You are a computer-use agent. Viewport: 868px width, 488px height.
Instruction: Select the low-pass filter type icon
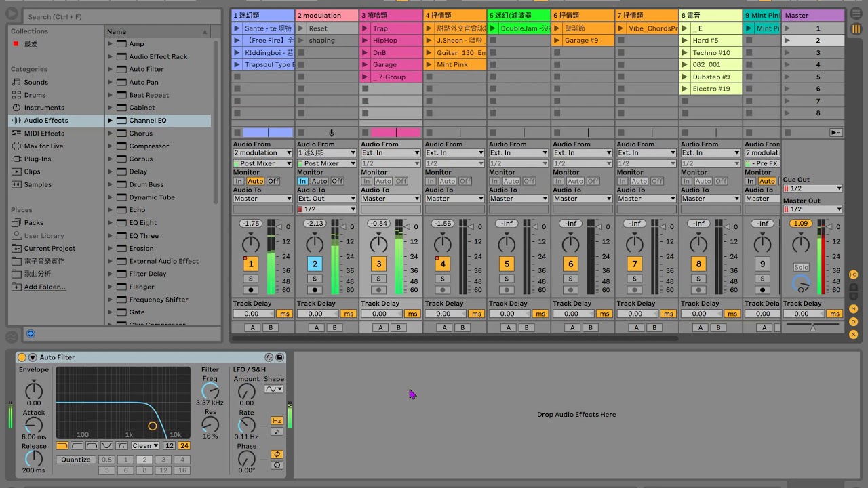(x=62, y=445)
